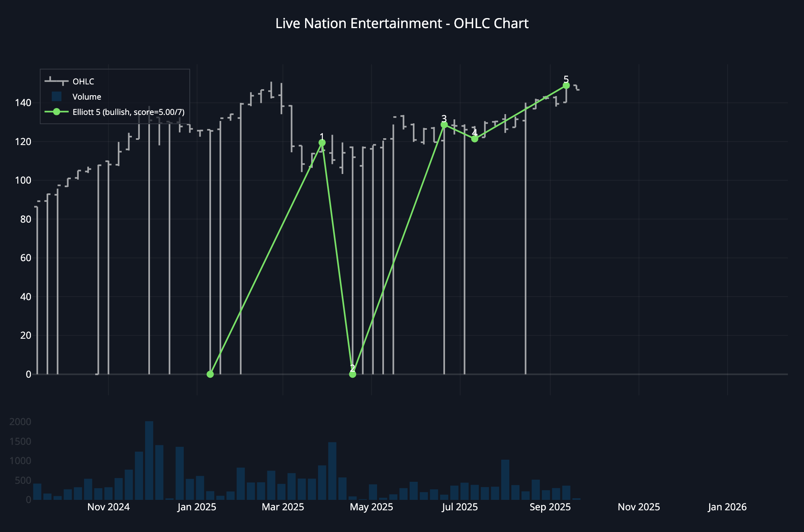Click the Live Nation Entertainment chart title
Image resolution: width=804 pixels, height=532 pixels.
[402, 24]
